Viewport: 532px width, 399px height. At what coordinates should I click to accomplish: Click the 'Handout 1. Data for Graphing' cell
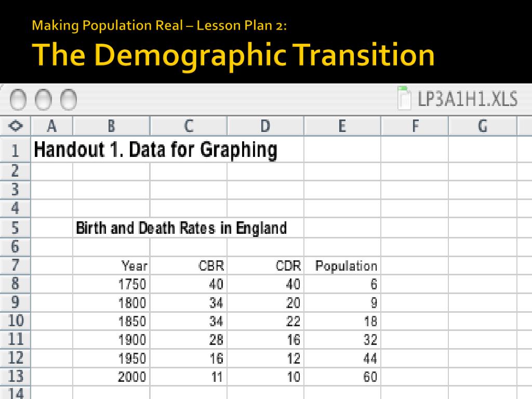(x=156, y=150)
